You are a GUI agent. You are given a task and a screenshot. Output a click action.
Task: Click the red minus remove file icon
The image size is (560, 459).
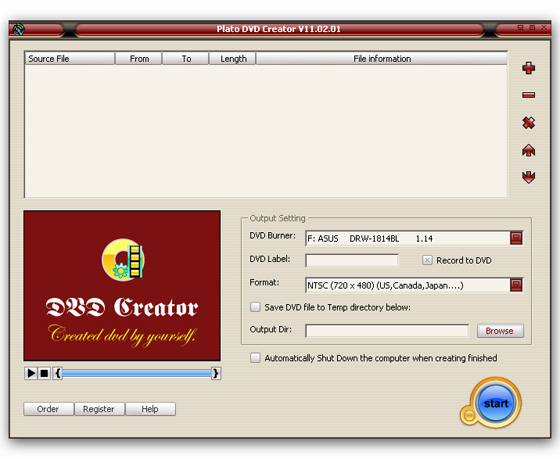point(528,95)
